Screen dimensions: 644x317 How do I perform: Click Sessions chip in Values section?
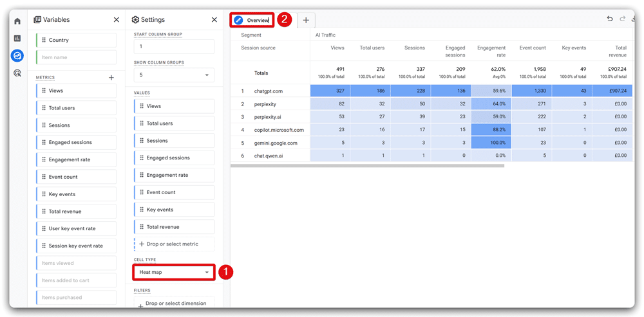174,140
